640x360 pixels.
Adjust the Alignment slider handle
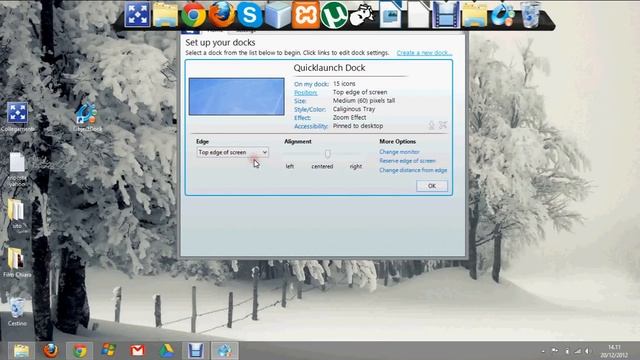pyautogui.click(x=327, y=153)
